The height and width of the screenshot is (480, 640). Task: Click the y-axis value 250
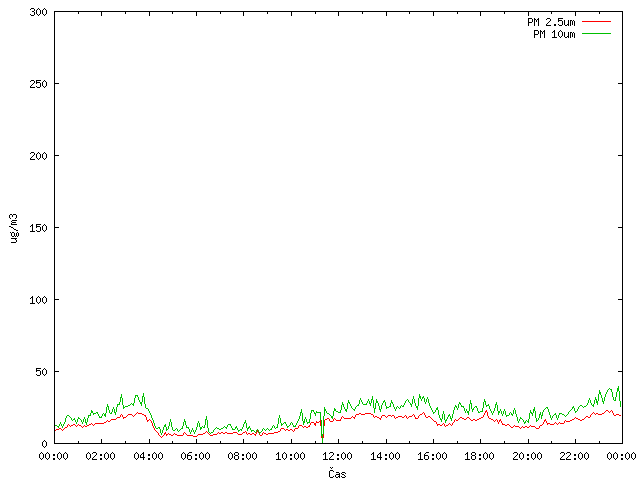[38, 84]
